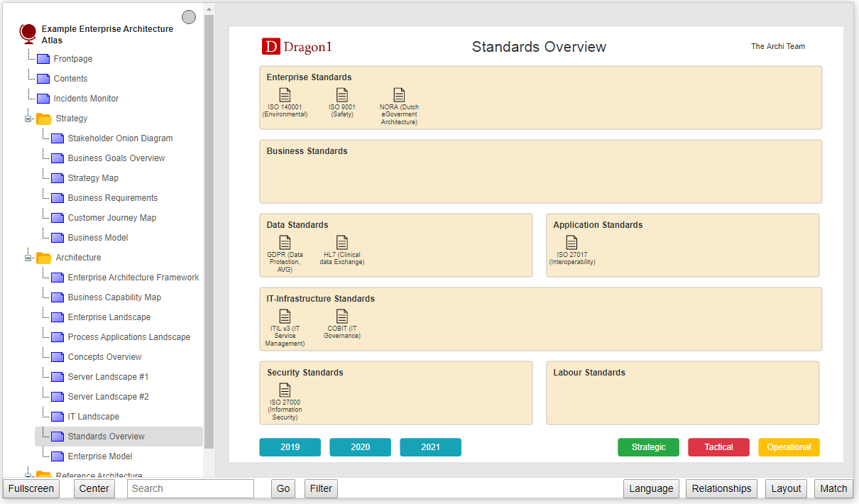The width and height of the screenshot is (859, 504).
Task: Open Business Capability Map page
Action: tap(114, 297)
